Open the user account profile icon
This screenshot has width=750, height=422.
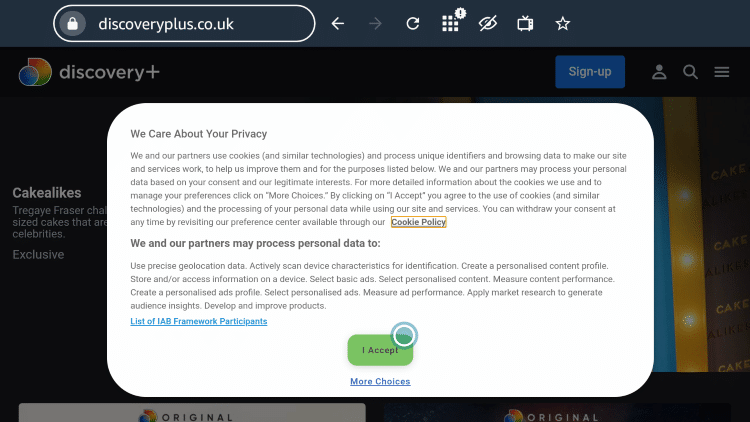tap(659, 72)
